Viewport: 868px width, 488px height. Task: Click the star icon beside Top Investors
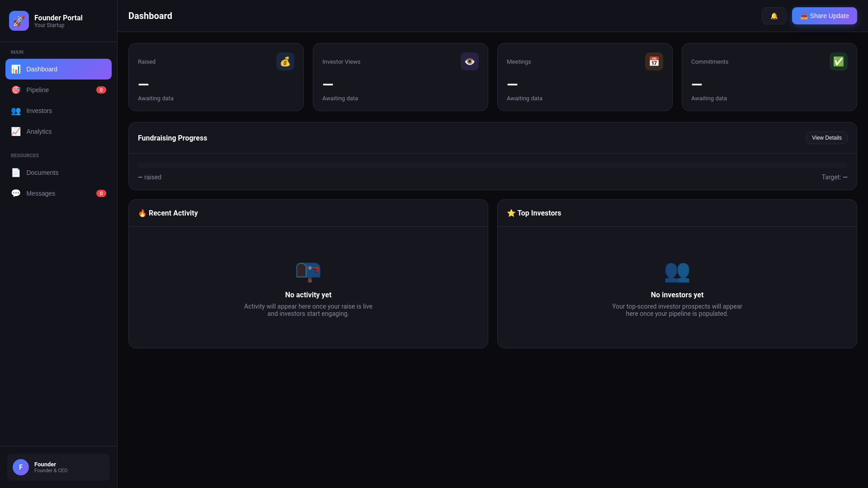tap(511, 213)
